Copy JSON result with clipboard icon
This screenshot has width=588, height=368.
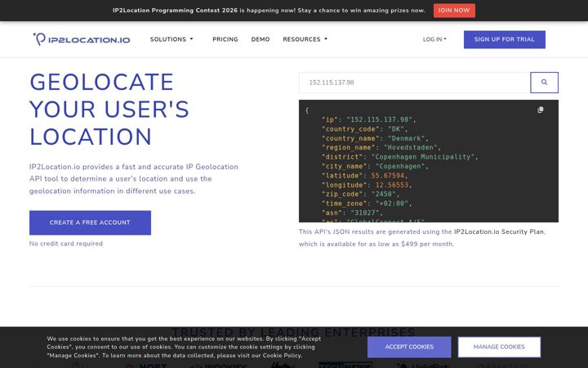click(541, 110)
